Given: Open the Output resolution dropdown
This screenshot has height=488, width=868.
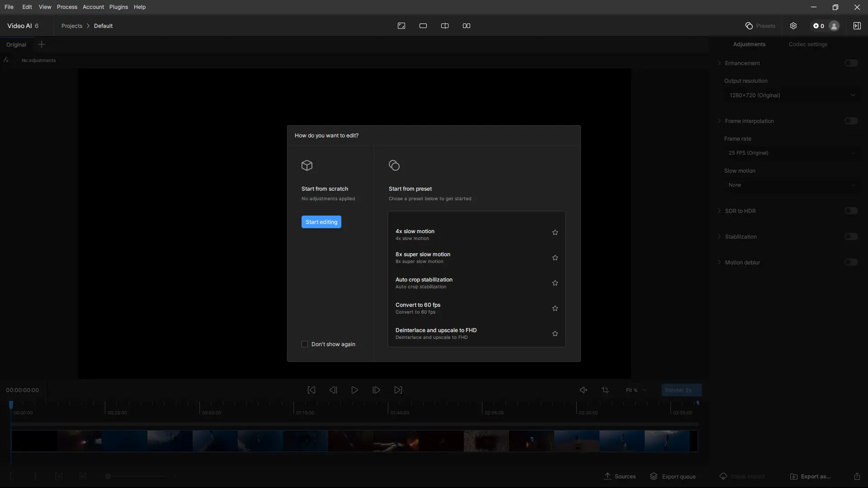Looking at the screenshot, I should [x=791, y=95].
